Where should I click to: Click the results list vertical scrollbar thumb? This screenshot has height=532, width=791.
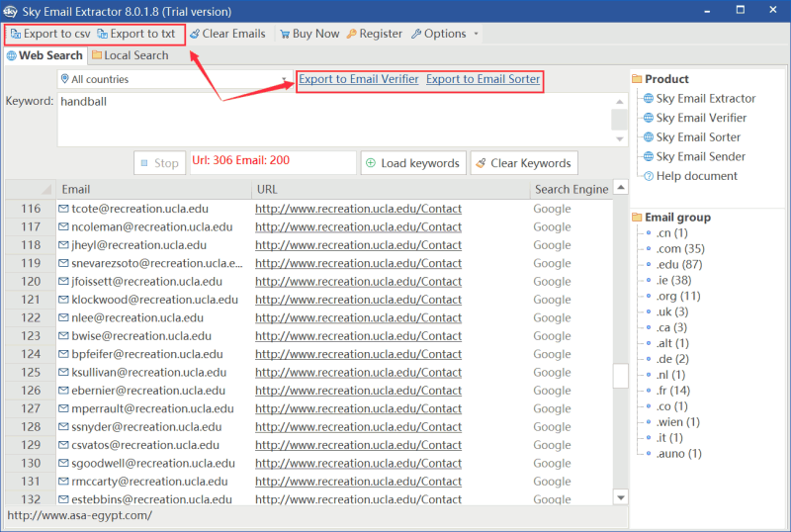pos(621,375)
